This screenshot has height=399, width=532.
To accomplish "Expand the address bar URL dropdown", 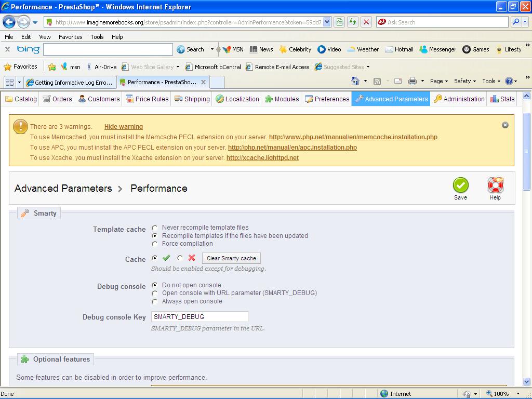I will [x=327, y=22].
